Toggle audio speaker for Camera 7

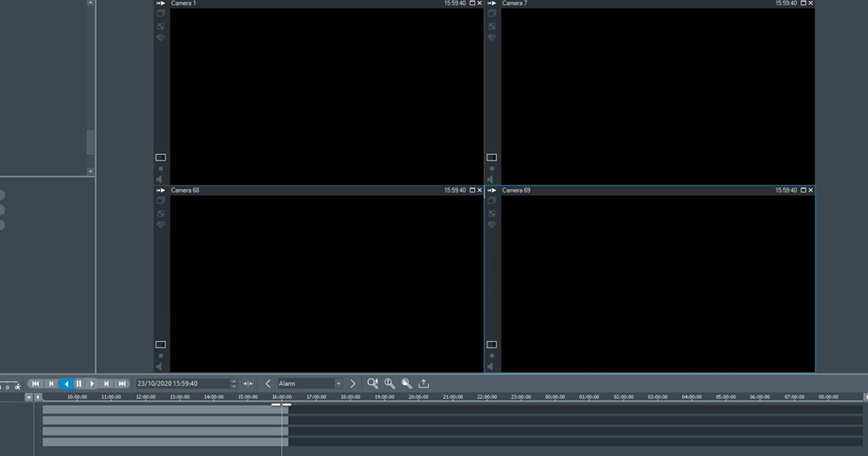point(491,179)
